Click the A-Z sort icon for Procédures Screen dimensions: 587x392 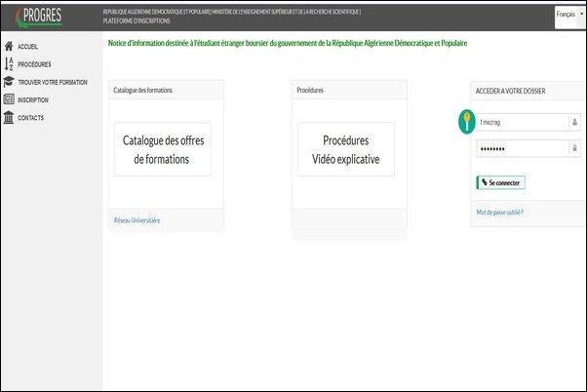click(9, 64)
